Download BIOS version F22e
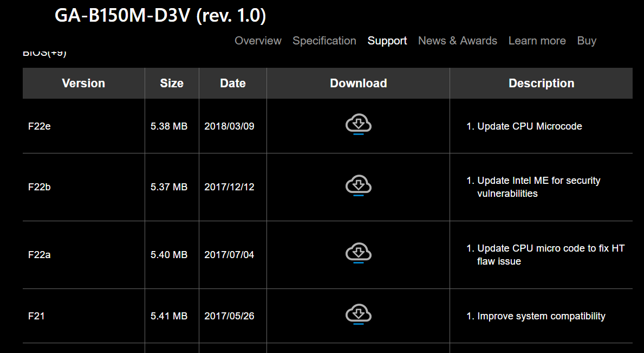 (x=359, y=124)
